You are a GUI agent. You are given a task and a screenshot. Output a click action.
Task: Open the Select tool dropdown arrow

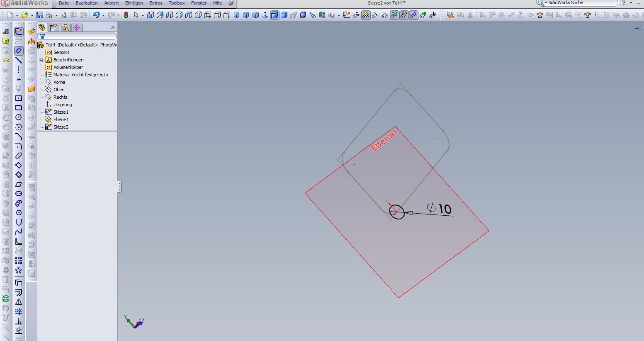click(143, 15)
